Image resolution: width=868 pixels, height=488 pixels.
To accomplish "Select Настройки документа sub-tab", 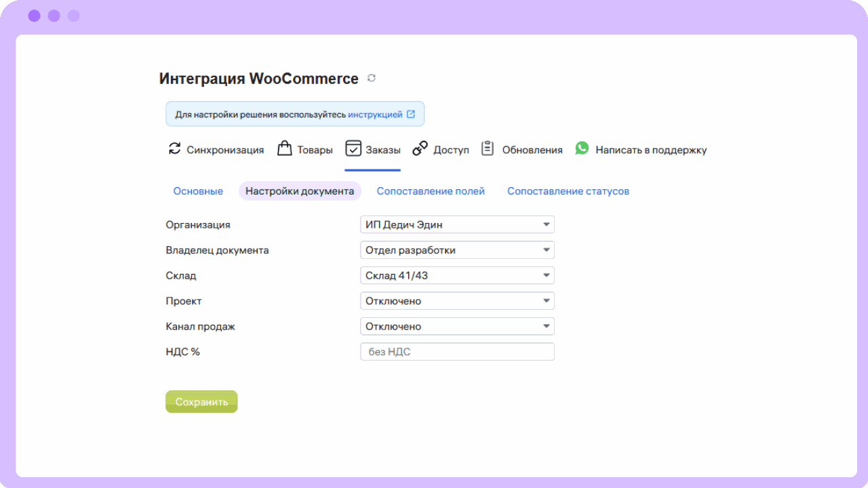I will tap(300, 191).
